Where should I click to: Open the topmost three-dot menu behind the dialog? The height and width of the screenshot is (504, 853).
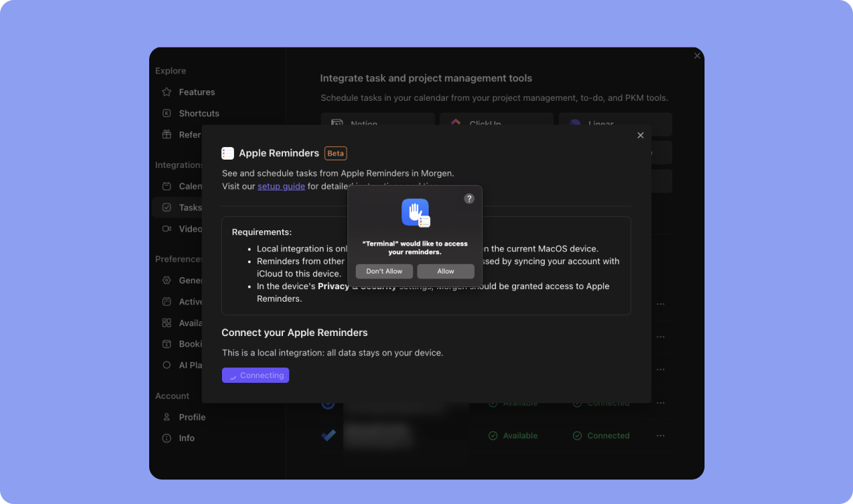click(660, 304)
